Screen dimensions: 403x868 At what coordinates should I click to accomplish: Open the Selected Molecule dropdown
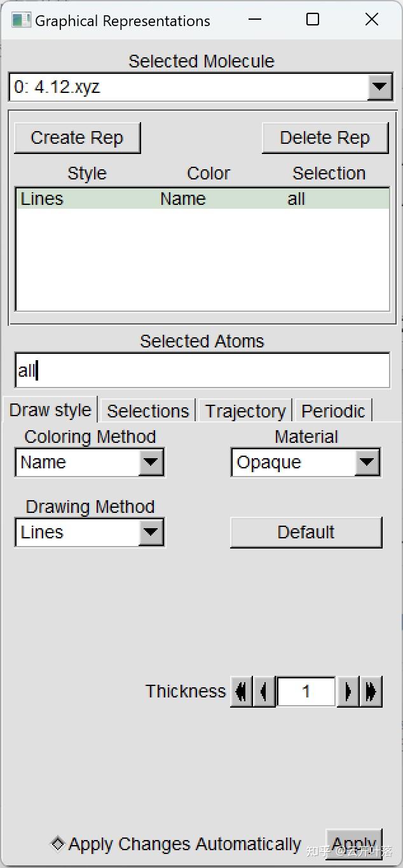click(x=379, y=87)
